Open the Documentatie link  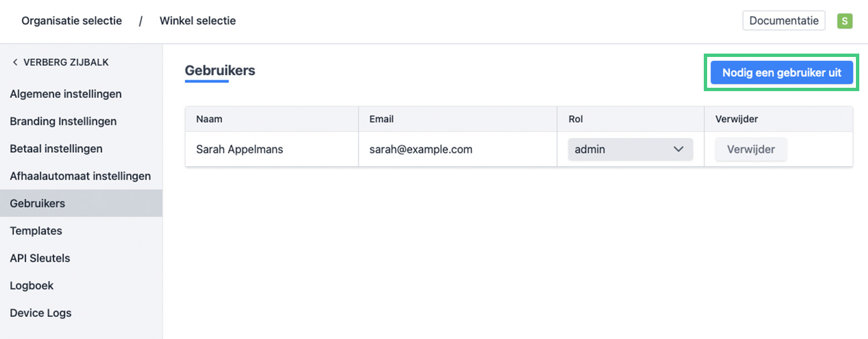[784, 21]
